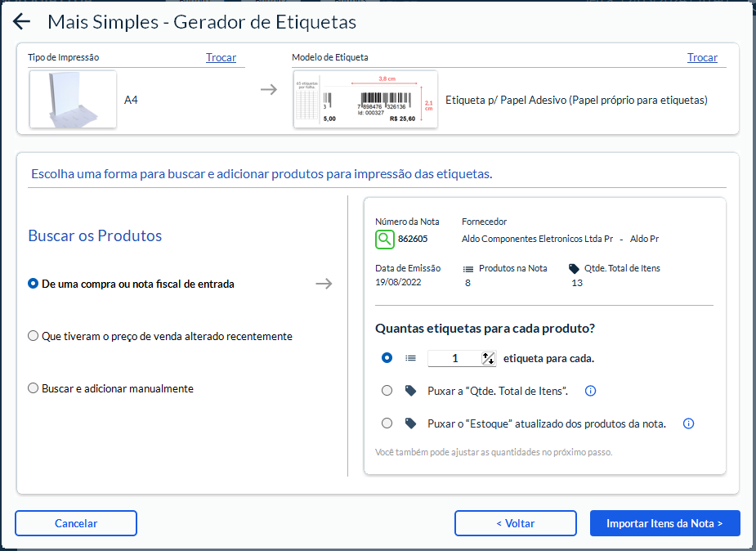This screenshot has width=756, height=551.
Task: Click the '< Voltar' button
Action: (515, 523)
